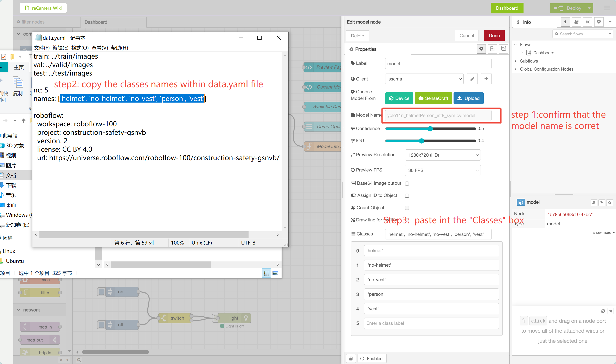This screenshot has width=616, height=364.
Task: Click the SenseCraft model source button
Action: click(433, 98)
